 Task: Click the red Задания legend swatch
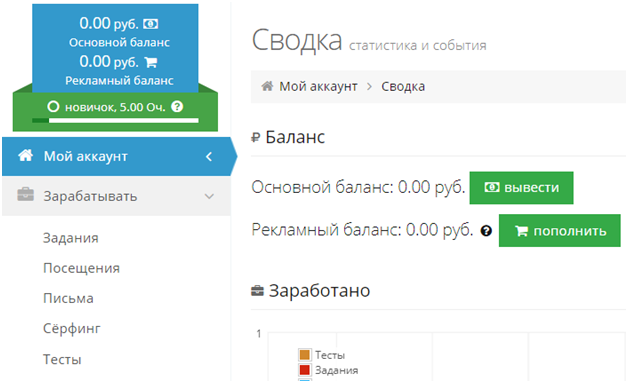point(304,370)
